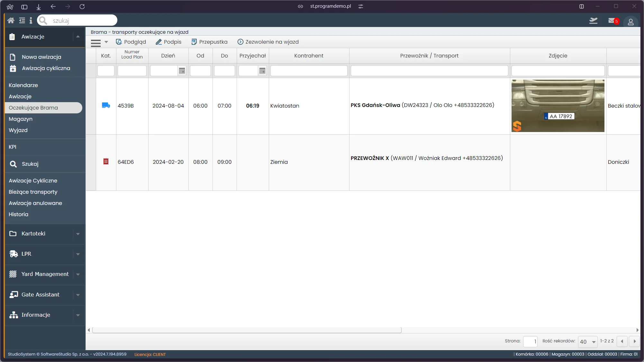The width and height of the screenshot is (644, 362).
Task: Click the Gate Assistant icon
Action: [14, 295]
